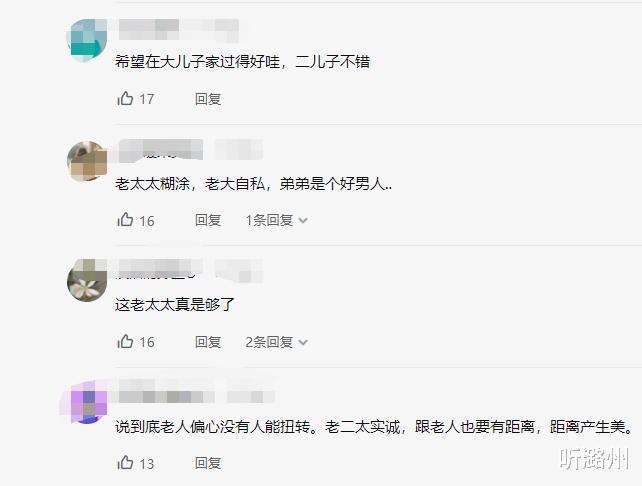Reply to 说到底老人偏心 comment
The width and height of the screenshot is (642, 486).
click(x=208, y=463)
